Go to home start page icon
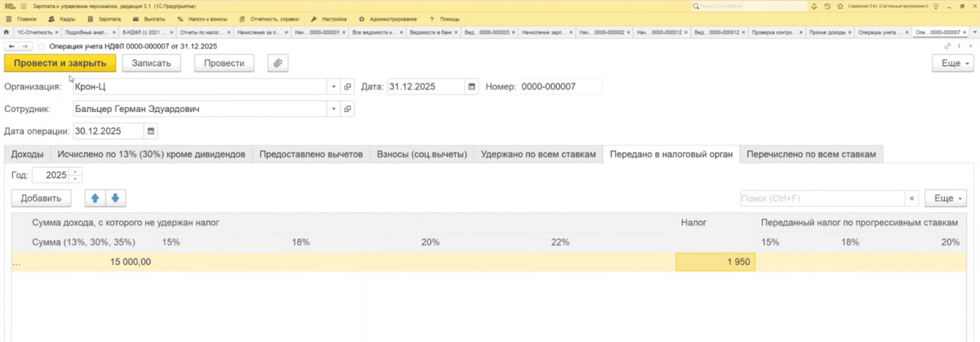The image size is (980, 342). (x=6, y=32)
